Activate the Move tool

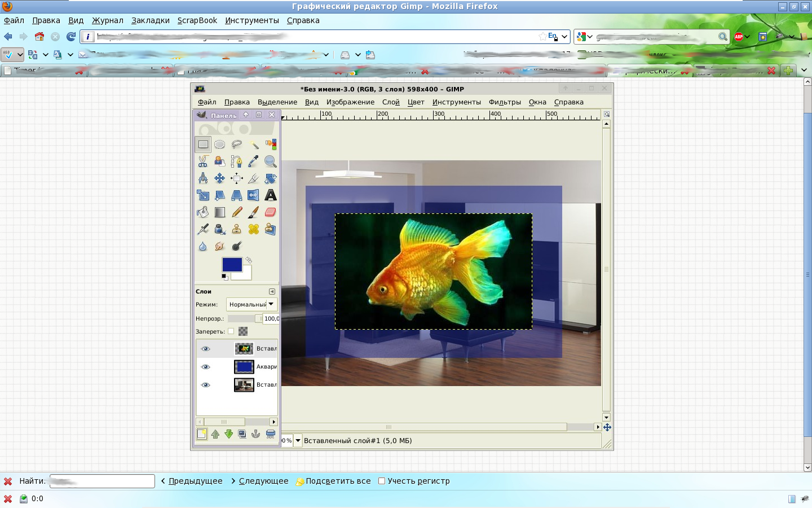(x=220, y=178)
